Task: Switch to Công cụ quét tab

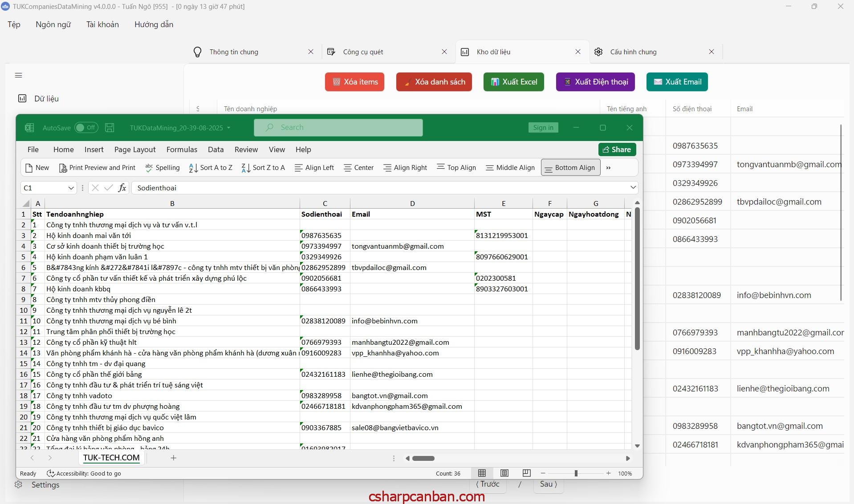Action: [x=363, y=52]
